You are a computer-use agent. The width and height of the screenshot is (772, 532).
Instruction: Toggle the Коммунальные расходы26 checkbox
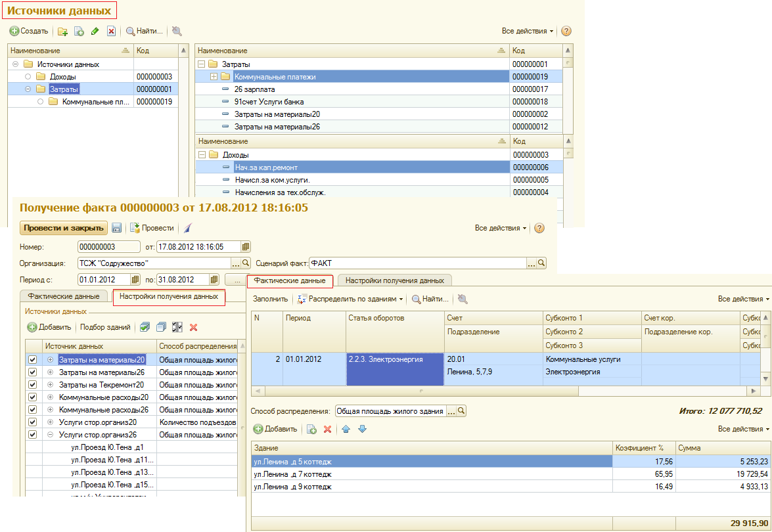pyautogui.click(x=32, y=409)
